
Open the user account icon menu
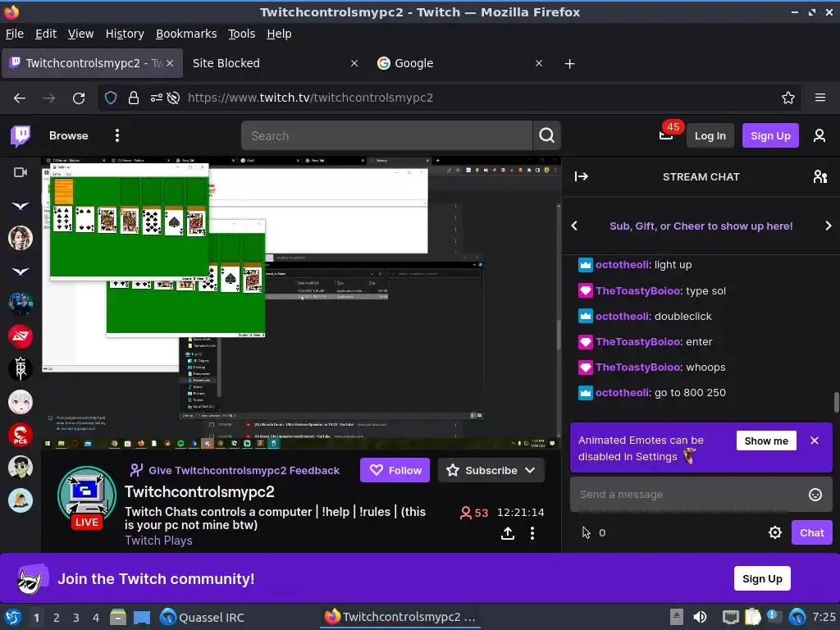click(x=819, y=135)
